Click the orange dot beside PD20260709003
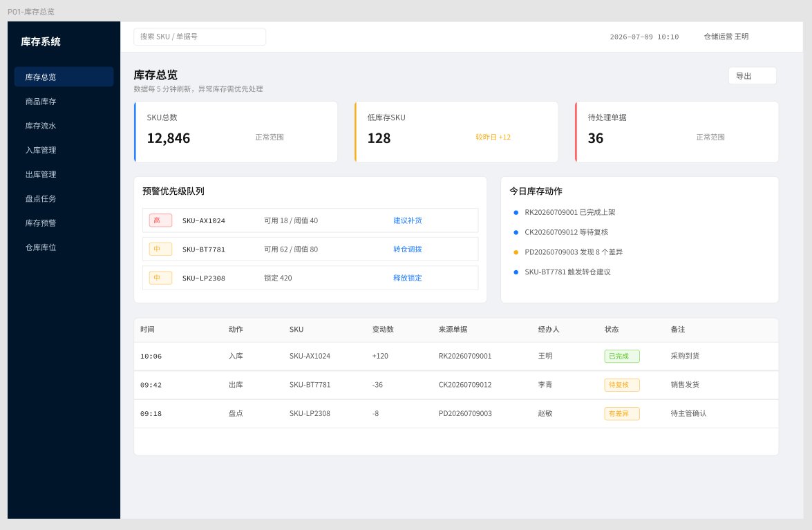This screenshot has height=530, width=812. pos(516,252)
